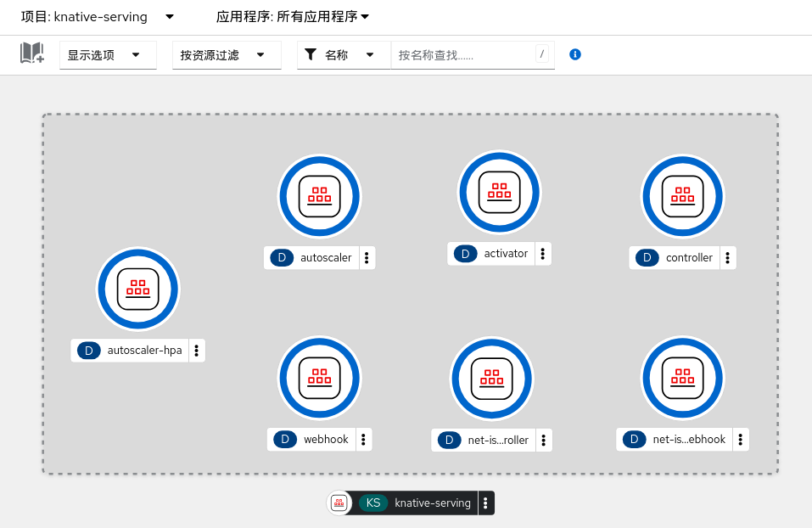The image size is (812, 528).
Task: Click the D badge of autoscaler-hpa
Action: click(x=88, y=351)
